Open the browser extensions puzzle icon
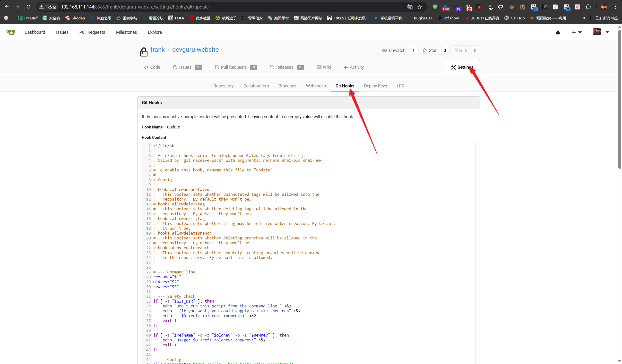The image size is (622, 364). [x=588, y=7]
